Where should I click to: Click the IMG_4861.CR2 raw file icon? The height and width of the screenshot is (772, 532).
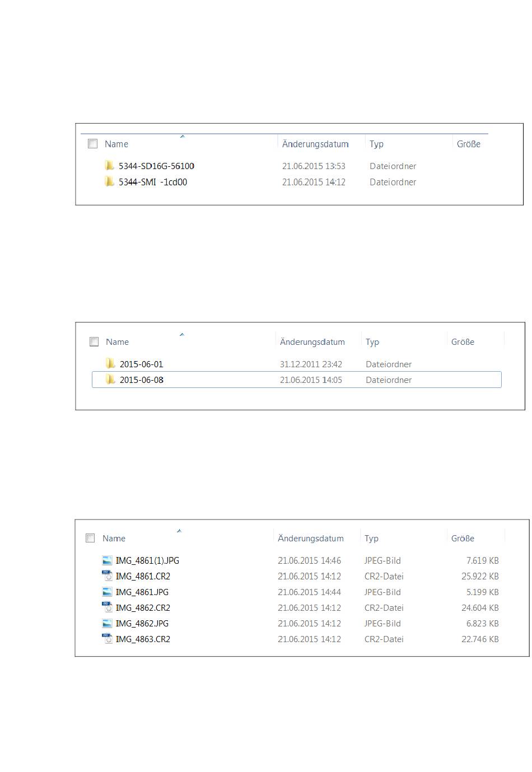(107, 576)
